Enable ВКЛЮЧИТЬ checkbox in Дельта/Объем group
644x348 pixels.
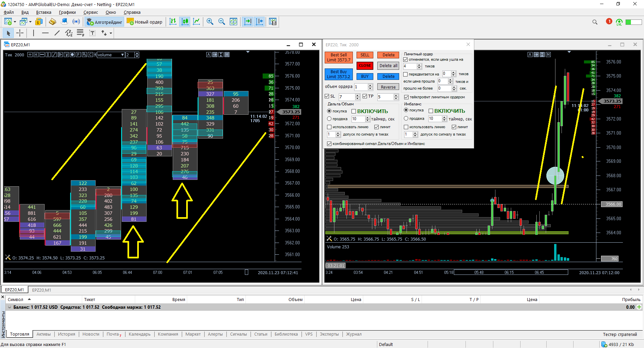pyautogui.click(x=354, y=111)
